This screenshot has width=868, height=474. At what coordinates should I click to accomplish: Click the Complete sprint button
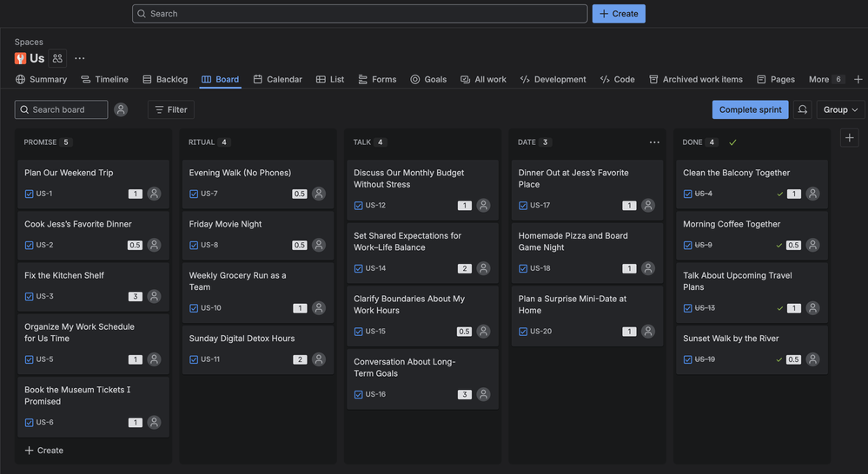750,109
